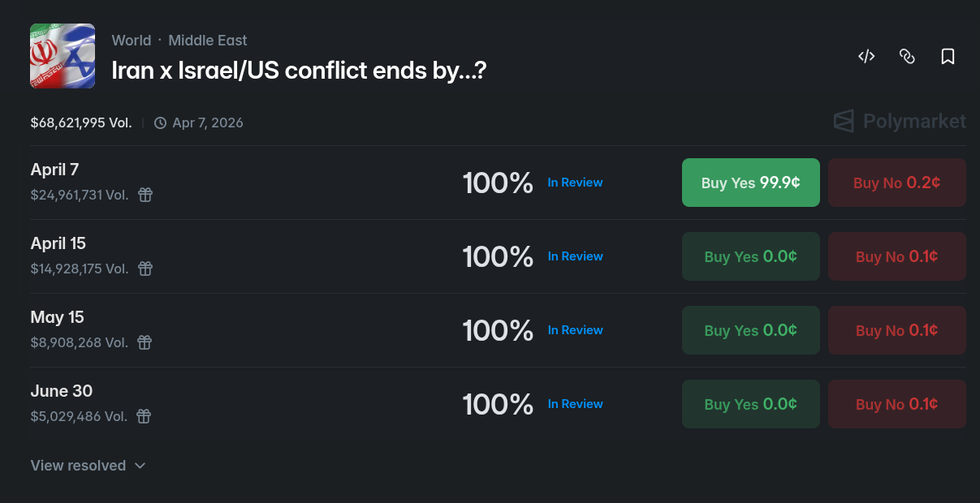Copy the market link icon
Screen dimensions: 980x503
(x=907, y=56)
